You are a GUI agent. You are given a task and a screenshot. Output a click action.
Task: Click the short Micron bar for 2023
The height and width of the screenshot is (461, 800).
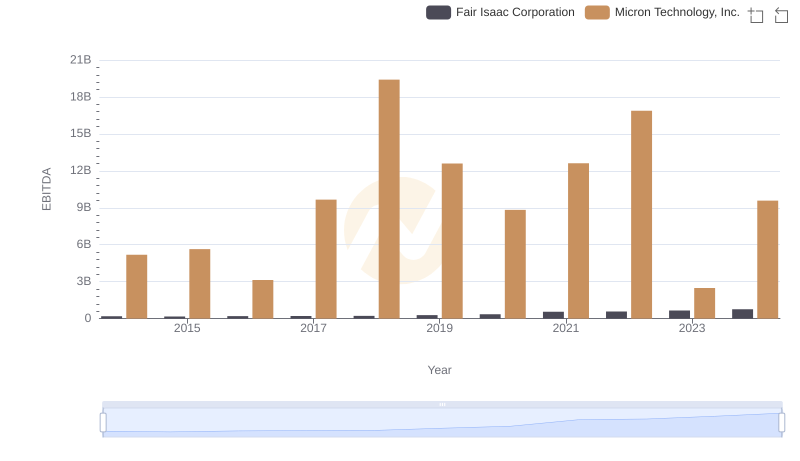click(x=704, y=303)
